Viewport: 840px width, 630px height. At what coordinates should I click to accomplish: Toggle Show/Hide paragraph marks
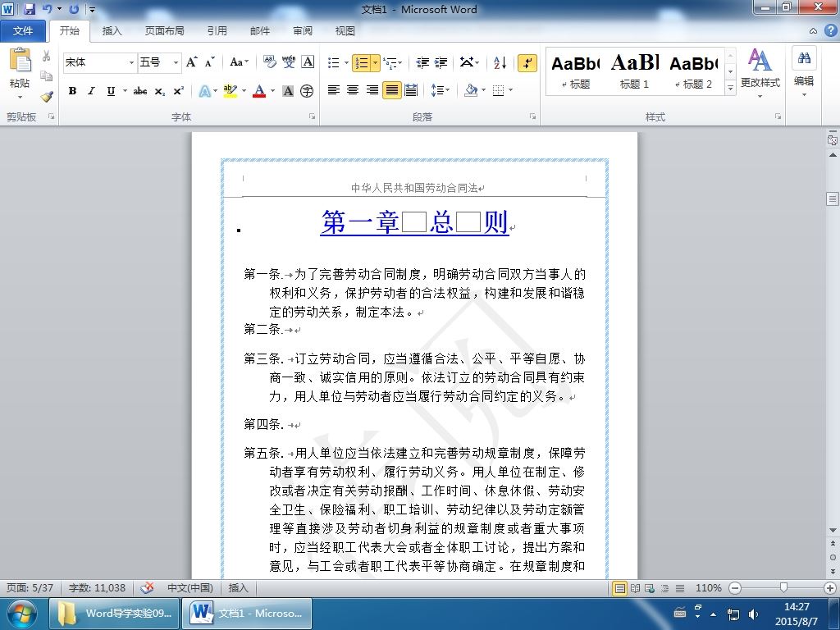(527, 62)
